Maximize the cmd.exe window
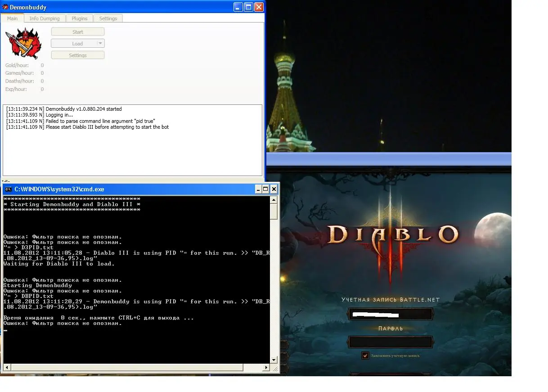 click(x=265, y=189)
